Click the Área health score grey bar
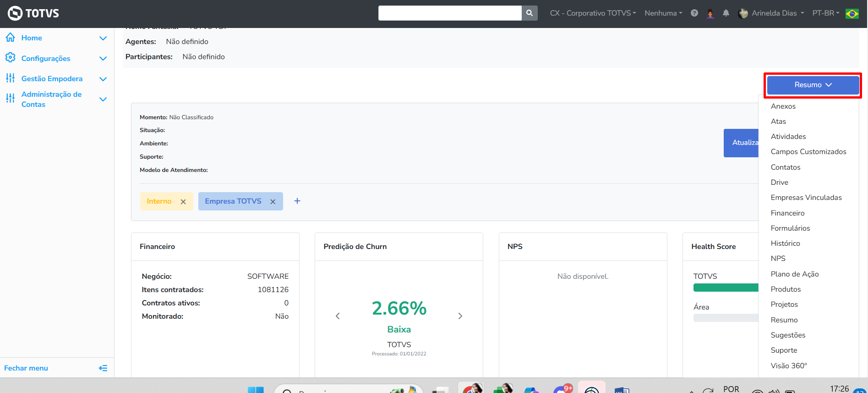This screenshot has width=868, height=393. [726, 318]
